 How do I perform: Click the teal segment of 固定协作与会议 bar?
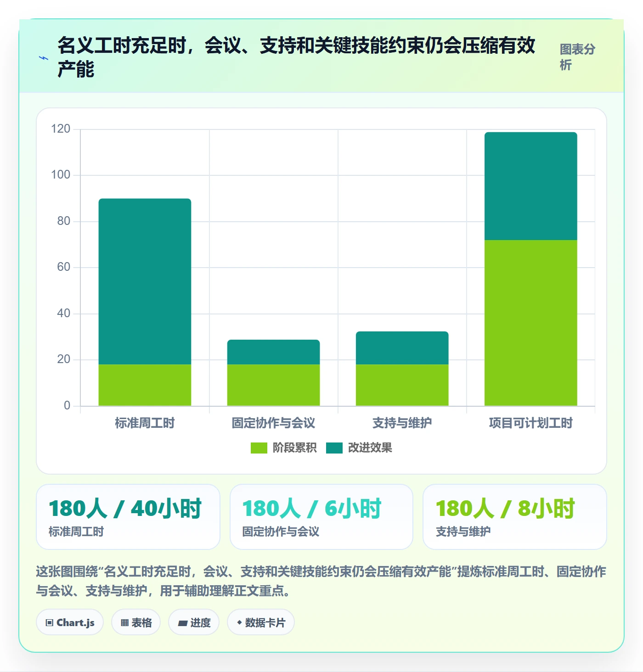(x=273, y=352)
